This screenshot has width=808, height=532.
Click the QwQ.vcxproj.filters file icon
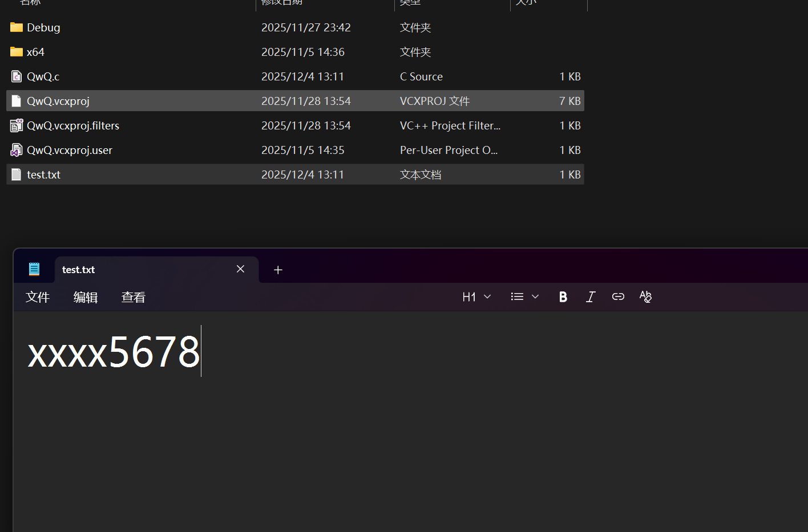(x=17, y=125)
